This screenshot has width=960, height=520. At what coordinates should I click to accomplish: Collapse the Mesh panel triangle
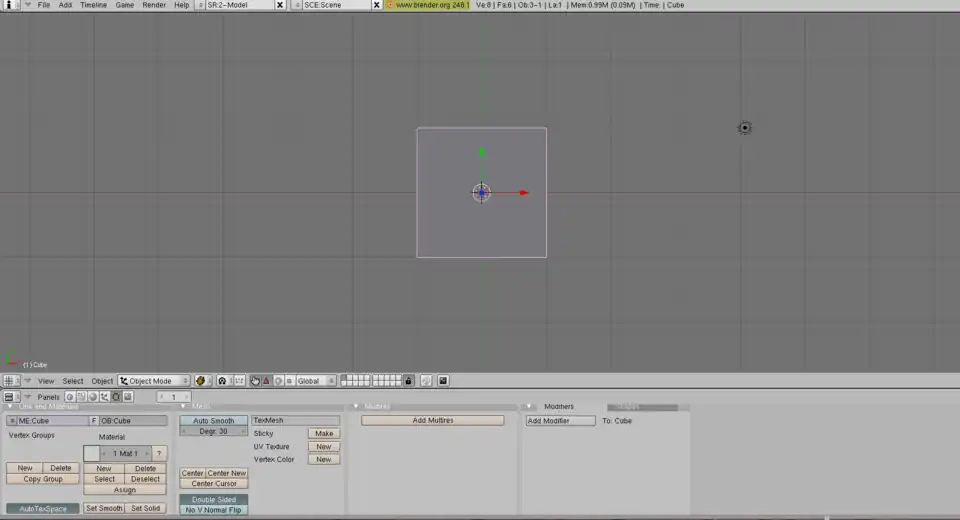pos(184,407)
